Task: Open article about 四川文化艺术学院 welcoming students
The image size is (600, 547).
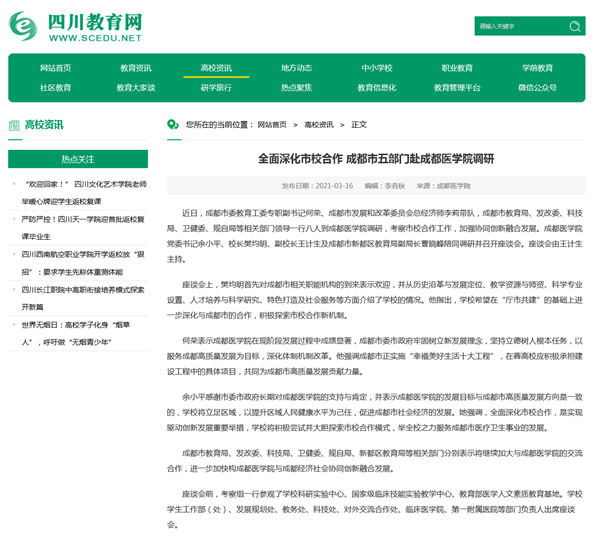Action: pyautogui.click(x=84, y=193)
